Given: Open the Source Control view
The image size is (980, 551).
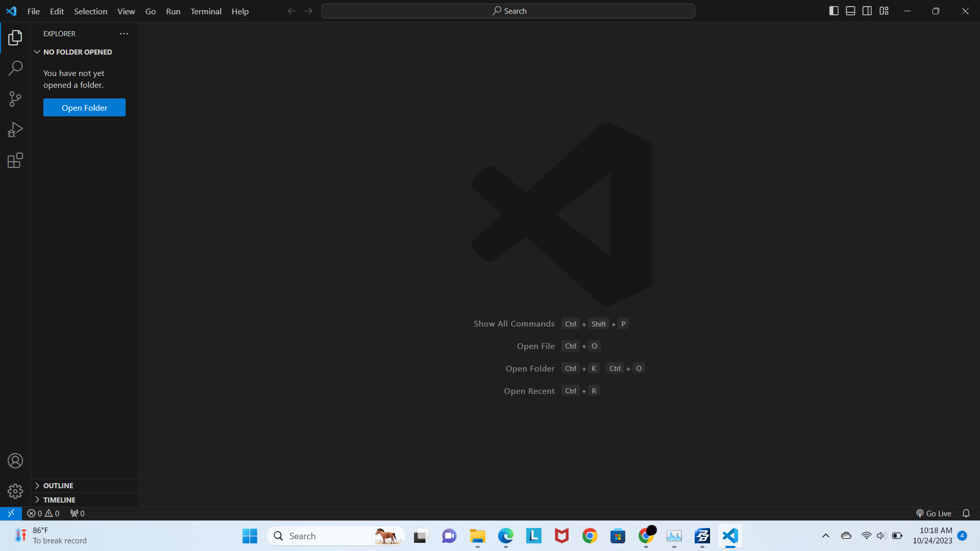Looking at the screenshot, I should pyautogui.click(x=15, y=98).
